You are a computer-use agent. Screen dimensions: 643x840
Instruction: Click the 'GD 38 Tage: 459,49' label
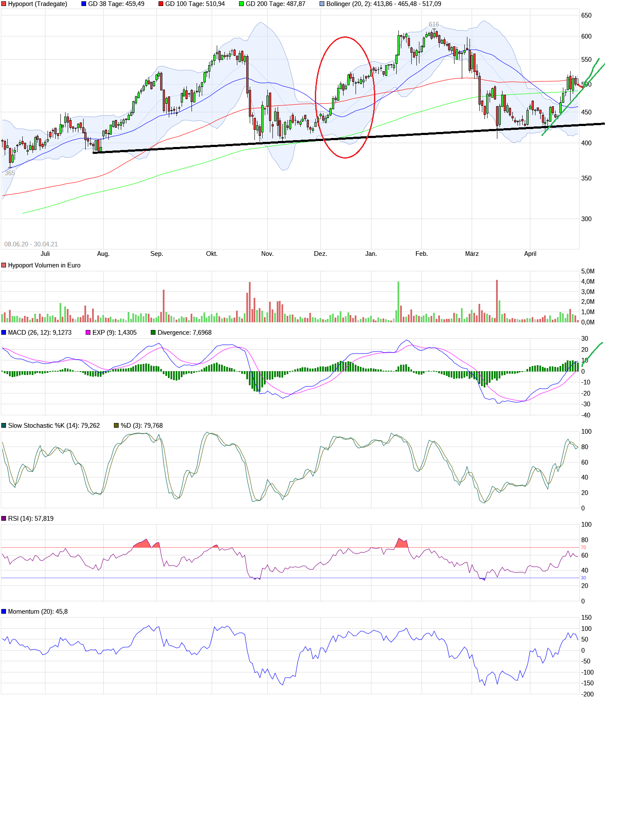[116, 4]
